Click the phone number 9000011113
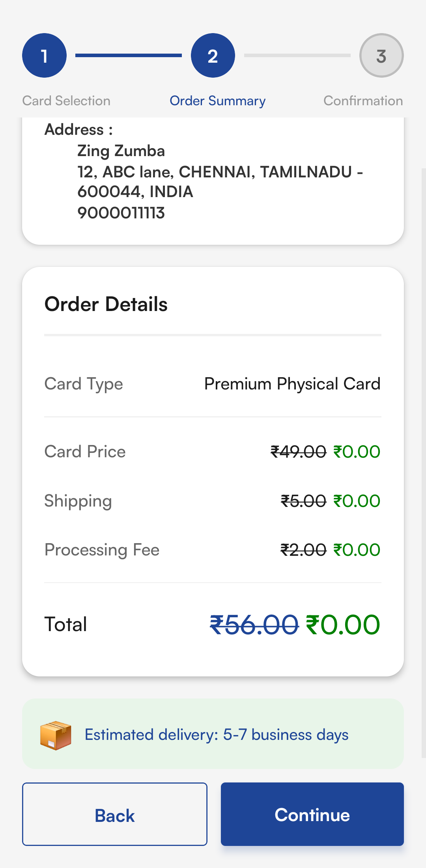The width and height of the screenshot is (426, 868). click(x=121, y=213)
